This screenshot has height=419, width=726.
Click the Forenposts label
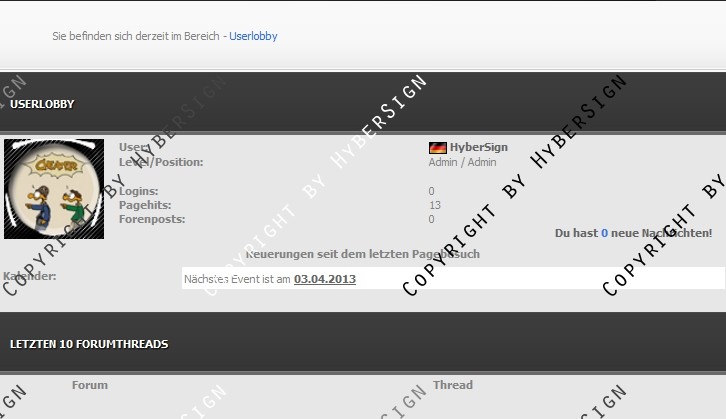[x=151, y=219]
